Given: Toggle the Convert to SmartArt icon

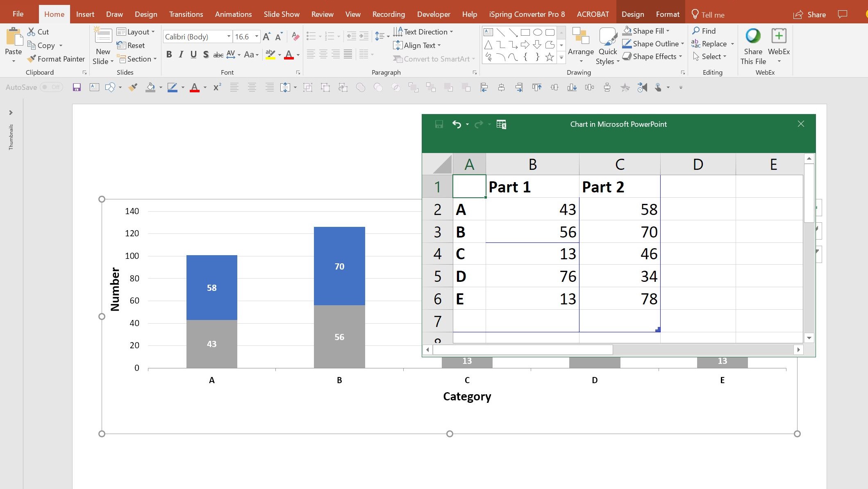Looking at the screenshot, I should tap(434, 58).
